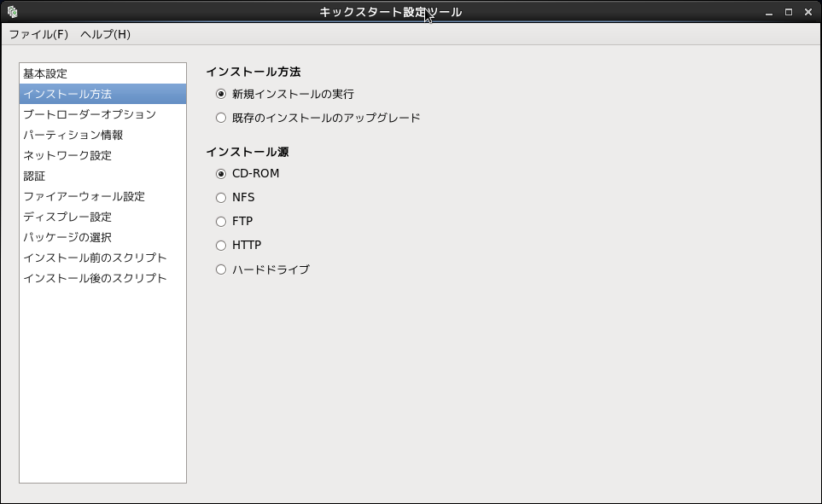
Task: Select 認証 from the sidebar
Action: [34, 176]
